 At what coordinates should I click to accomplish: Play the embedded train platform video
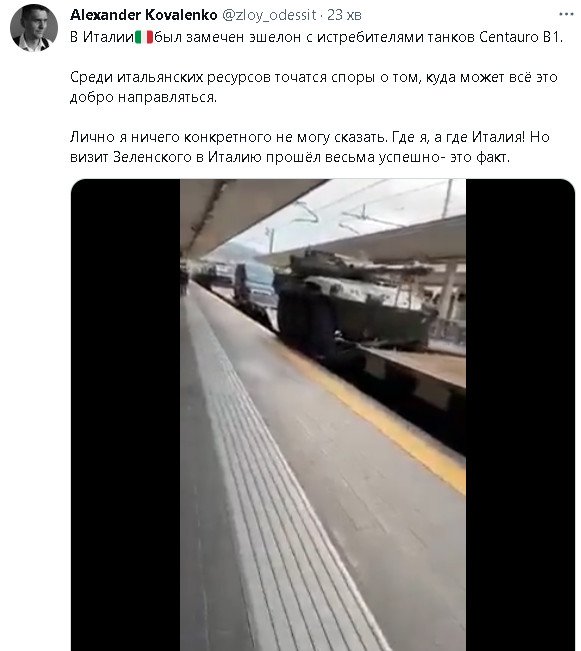pyautogui.click(x=323, y=415)
